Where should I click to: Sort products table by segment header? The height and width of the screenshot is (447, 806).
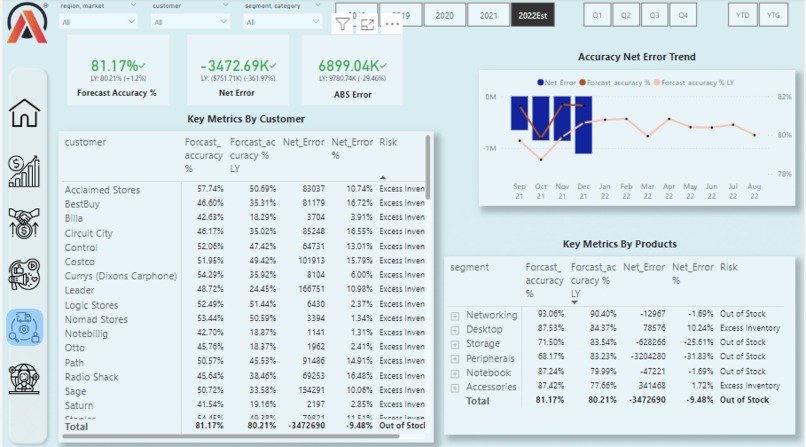coord(469,267)
